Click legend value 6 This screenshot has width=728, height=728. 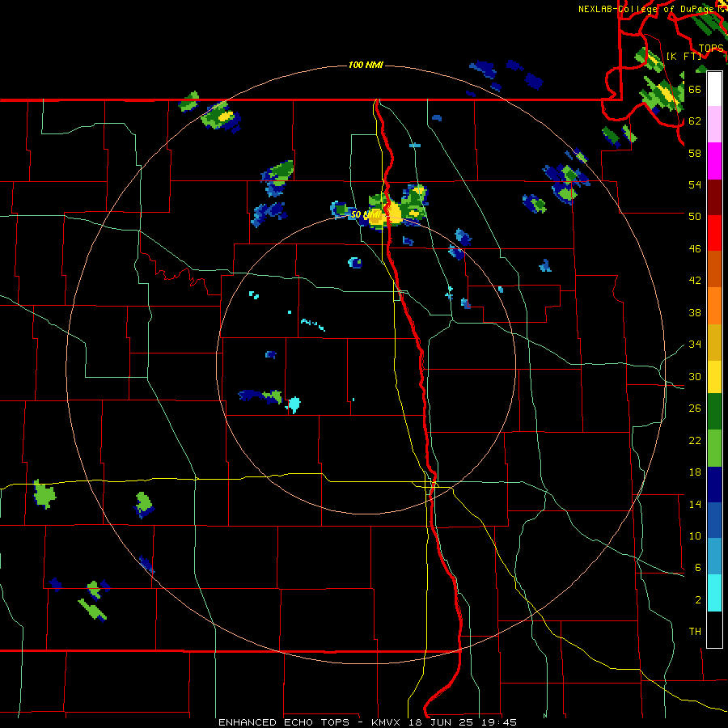698,568
